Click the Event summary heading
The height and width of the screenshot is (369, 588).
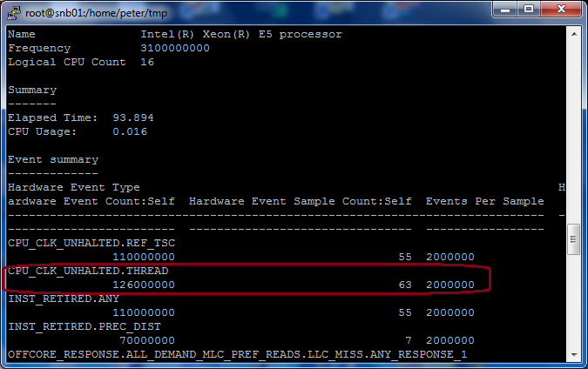(53, 160)
